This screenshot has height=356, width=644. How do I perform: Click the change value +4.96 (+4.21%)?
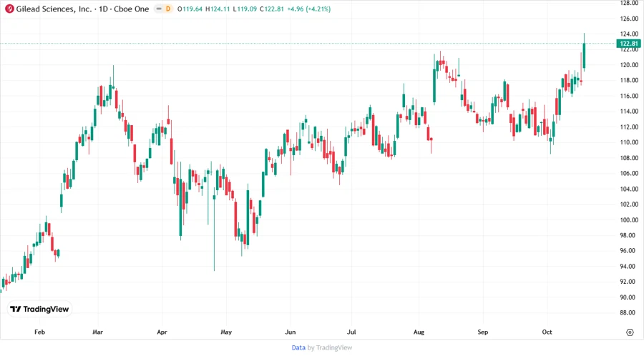tap(309, 9)
